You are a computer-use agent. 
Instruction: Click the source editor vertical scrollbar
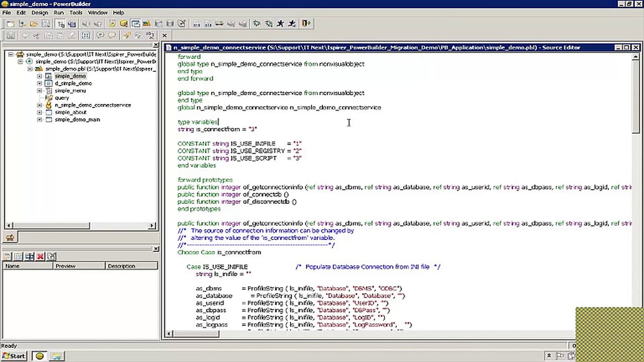[635, 191]
